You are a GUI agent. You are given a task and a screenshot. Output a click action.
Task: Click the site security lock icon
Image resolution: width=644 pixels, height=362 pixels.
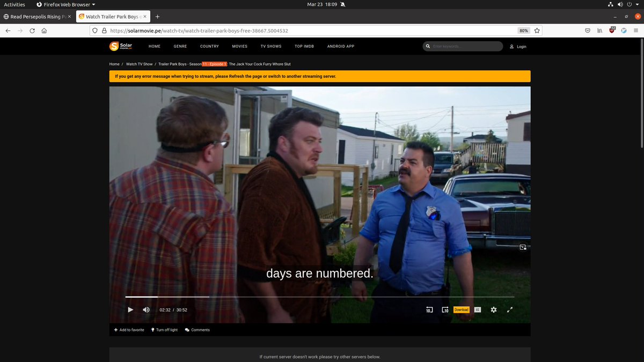tap(104, 31)
